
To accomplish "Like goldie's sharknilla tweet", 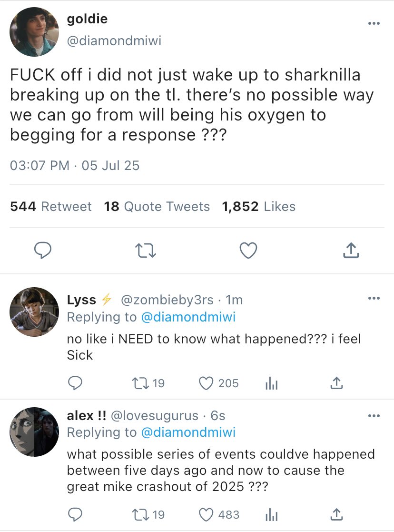I will coord(248,251).
